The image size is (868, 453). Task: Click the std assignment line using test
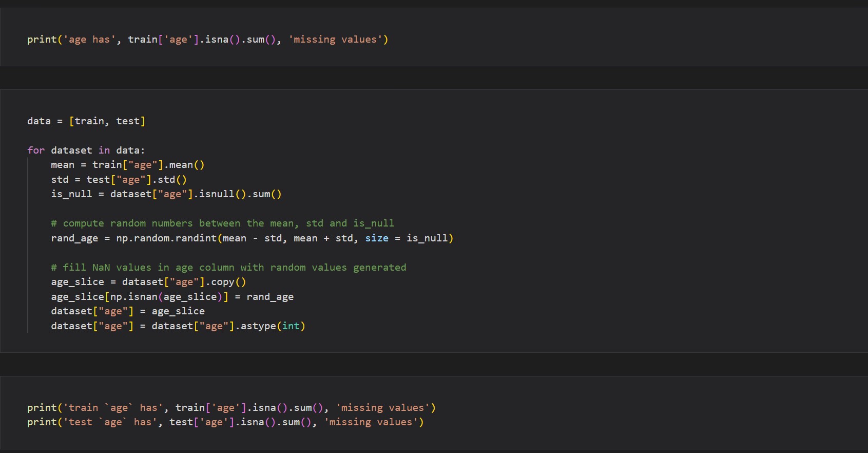click(119, 180)
